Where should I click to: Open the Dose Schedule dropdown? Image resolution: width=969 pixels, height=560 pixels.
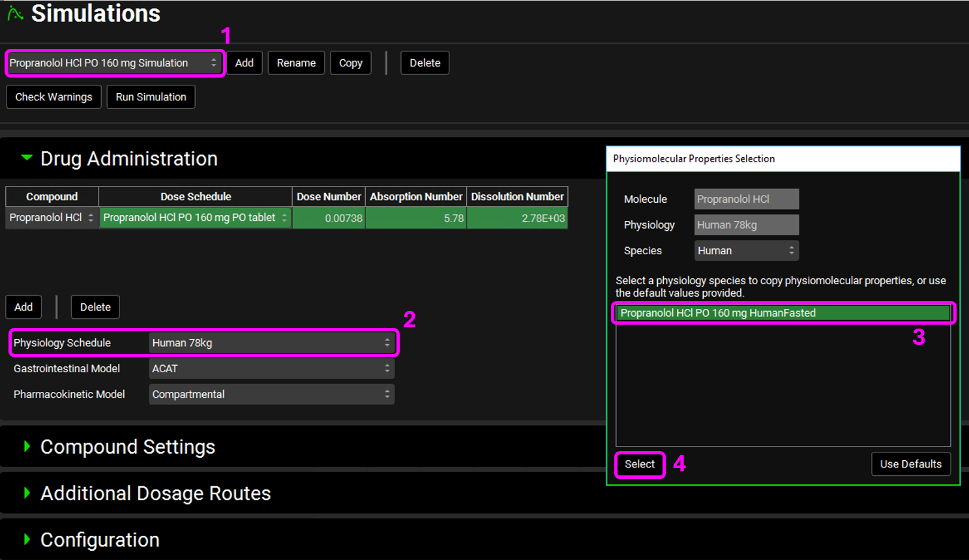tap(195, 218)
